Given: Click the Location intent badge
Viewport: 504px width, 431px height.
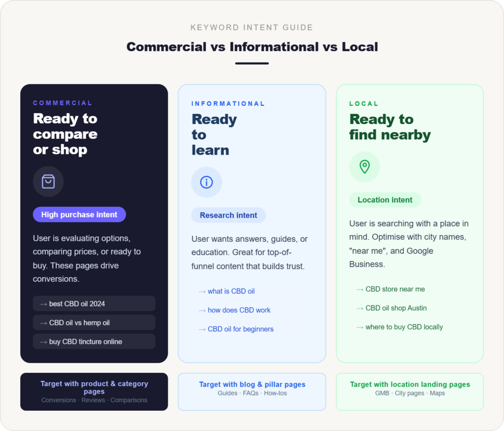Looking at the screenshot, I should (385, 200).
